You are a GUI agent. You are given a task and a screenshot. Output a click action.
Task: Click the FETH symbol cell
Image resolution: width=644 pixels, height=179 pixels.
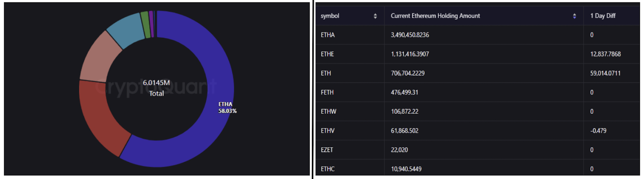point(327,93)
